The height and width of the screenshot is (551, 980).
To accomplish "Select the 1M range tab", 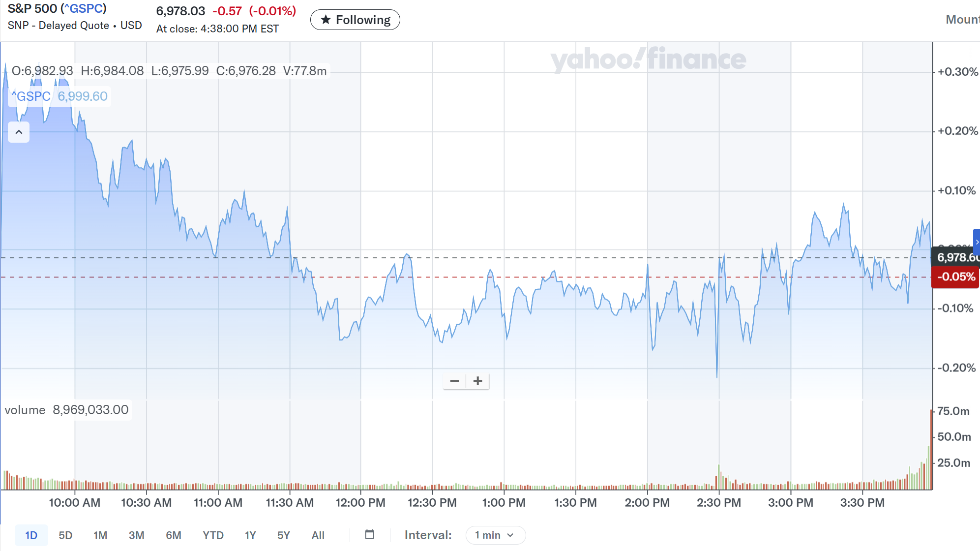I will (x=100, y=535).
